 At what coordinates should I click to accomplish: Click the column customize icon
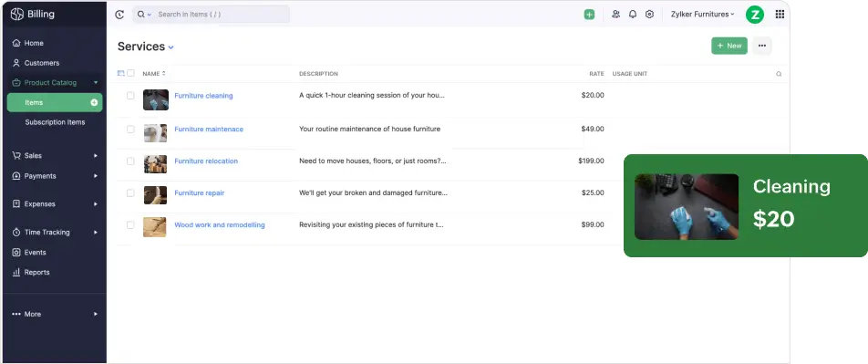click(121, 73)
